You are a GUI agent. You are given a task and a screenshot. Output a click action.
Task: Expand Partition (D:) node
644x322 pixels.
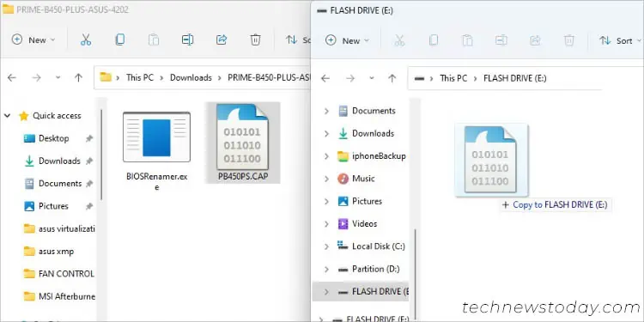tap(326, 269)
